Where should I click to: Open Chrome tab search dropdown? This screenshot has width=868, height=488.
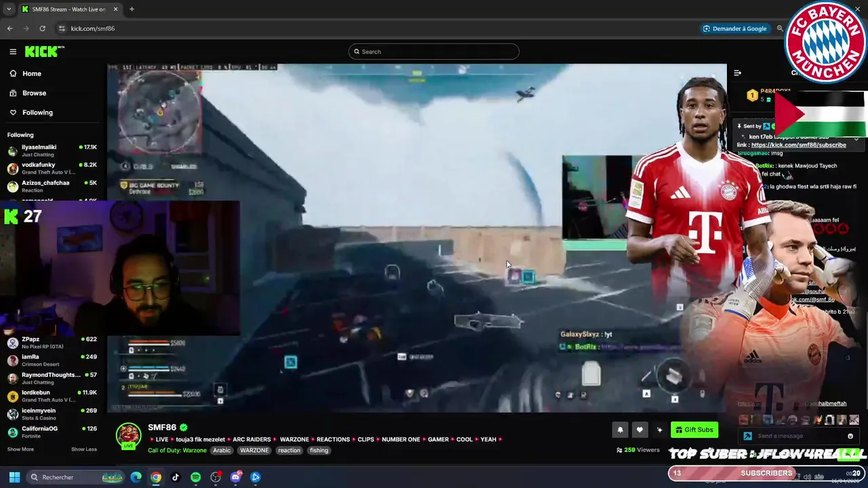coord(8,9)
